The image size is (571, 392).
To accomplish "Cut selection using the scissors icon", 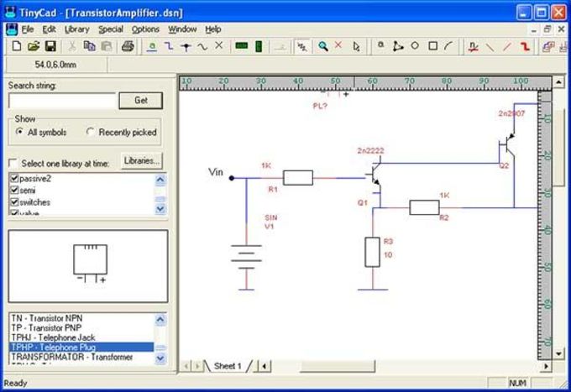I will 72,46.
